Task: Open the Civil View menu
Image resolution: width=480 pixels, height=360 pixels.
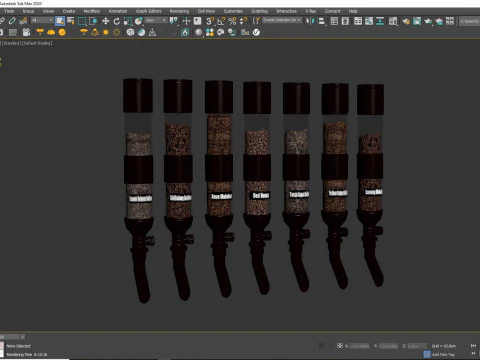Action: tap(206, 11)
